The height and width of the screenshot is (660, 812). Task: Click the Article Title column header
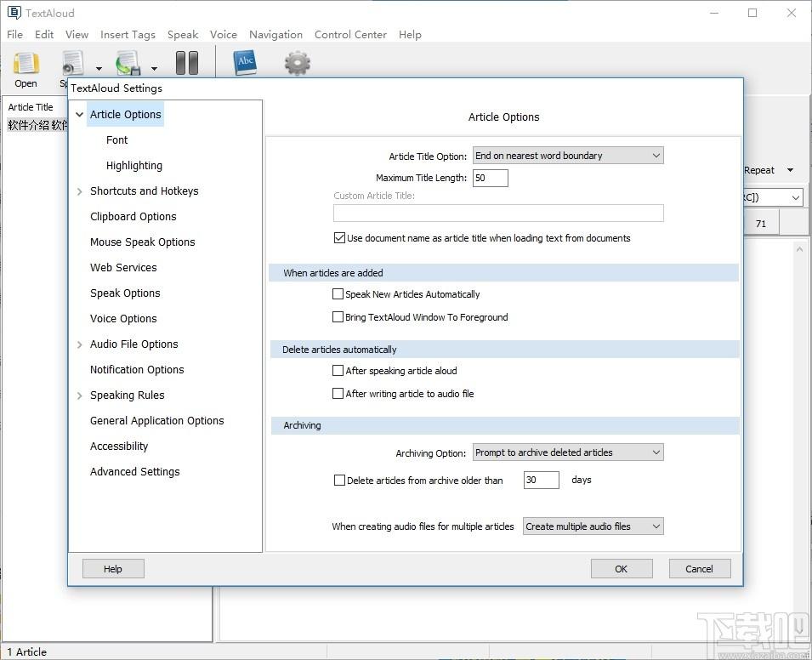click(31, 107)
